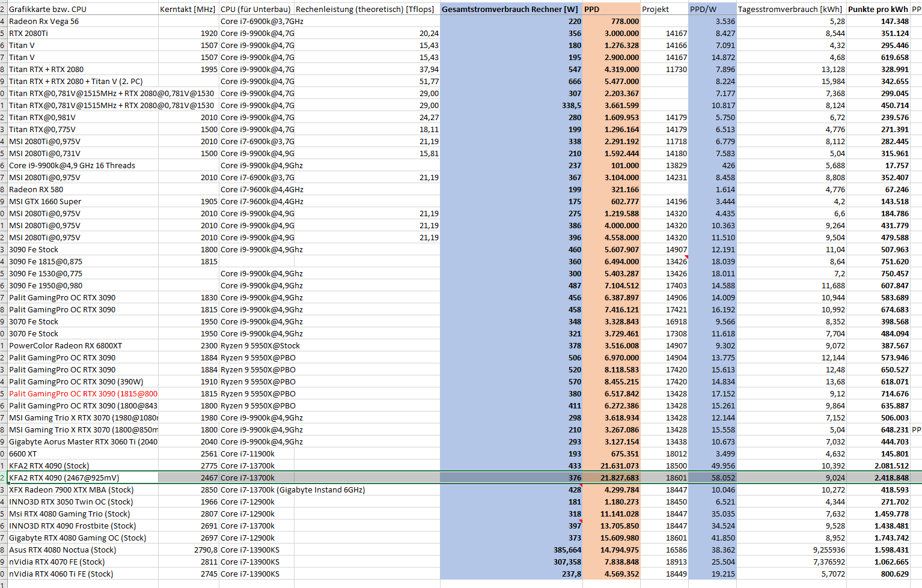Click the points value '2.418.848'

click(x=878, y=477)
